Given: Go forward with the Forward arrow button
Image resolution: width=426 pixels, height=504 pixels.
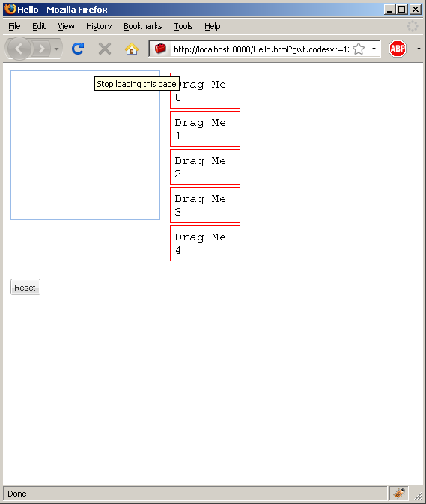Looking at the screenshot, I should point(41,49).
